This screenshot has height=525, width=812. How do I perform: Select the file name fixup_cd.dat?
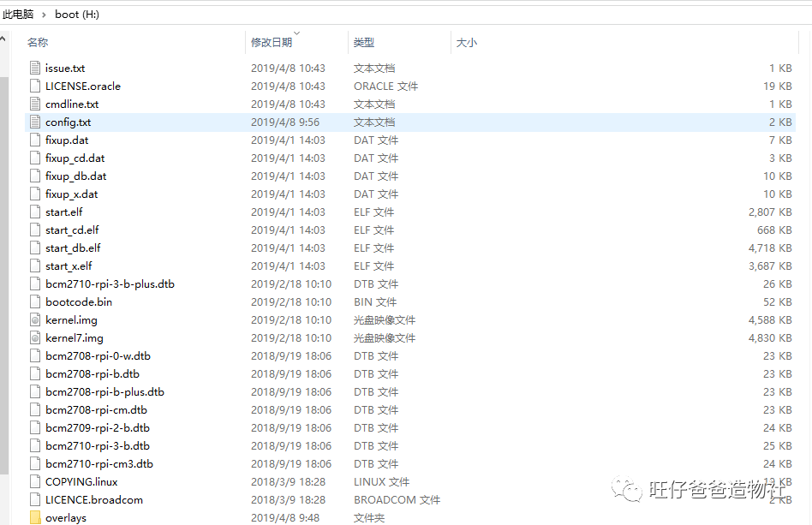tap(75, 158)
